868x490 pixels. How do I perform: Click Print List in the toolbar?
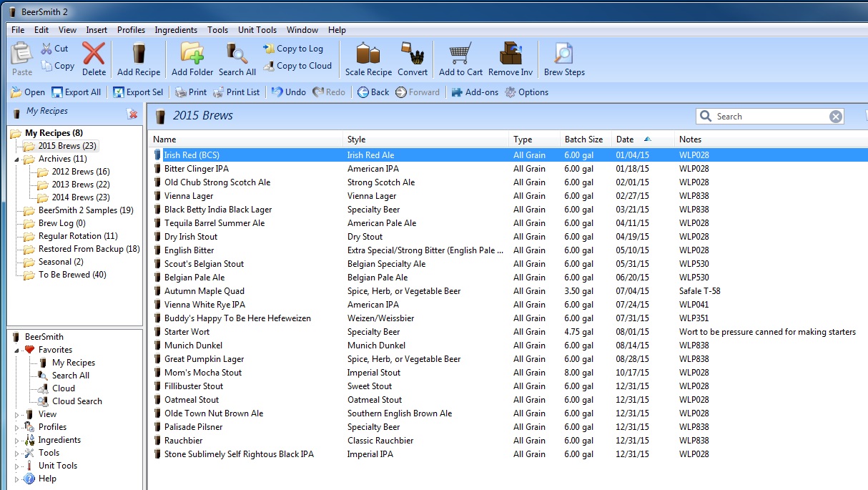(236, 92)
